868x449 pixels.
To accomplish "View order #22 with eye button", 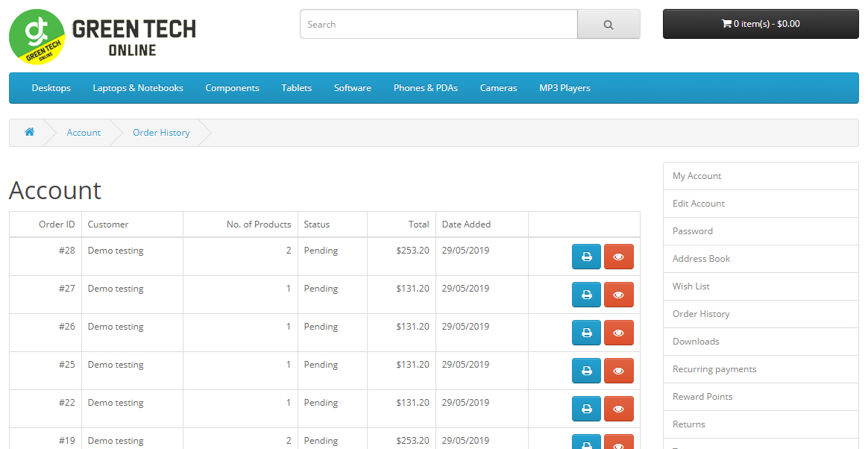I will coord(618,409).
